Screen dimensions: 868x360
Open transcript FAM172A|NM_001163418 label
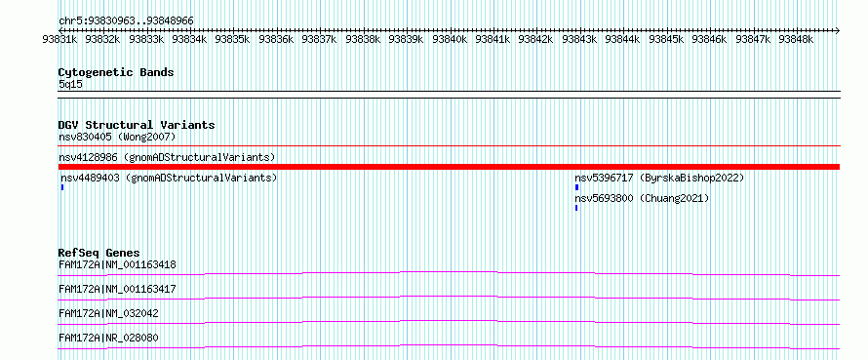(117, 264)
